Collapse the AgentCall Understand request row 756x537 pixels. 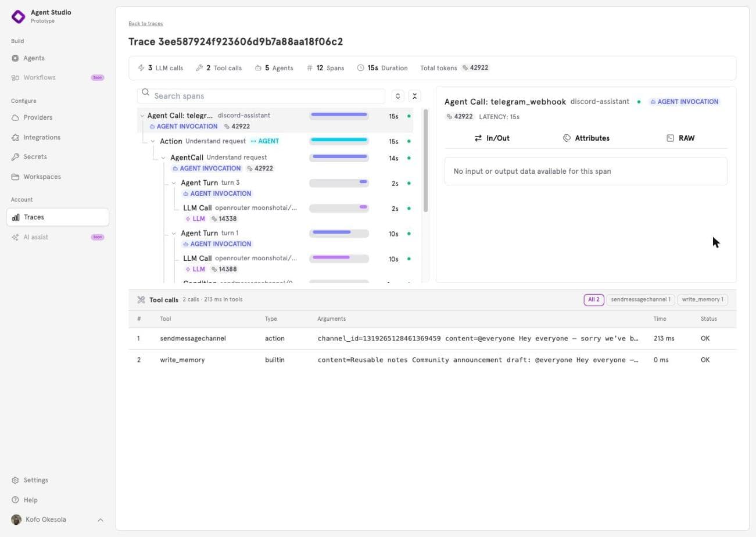coord(163,157)
